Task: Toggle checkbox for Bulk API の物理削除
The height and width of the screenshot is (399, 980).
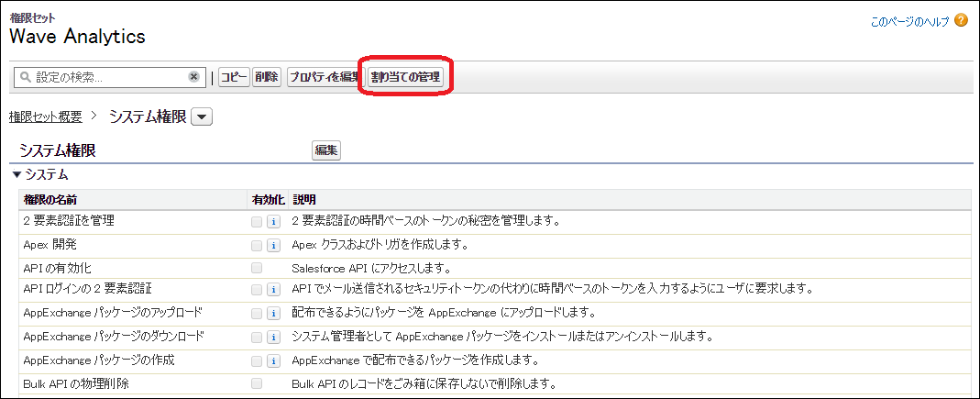Action: point(257,382)
